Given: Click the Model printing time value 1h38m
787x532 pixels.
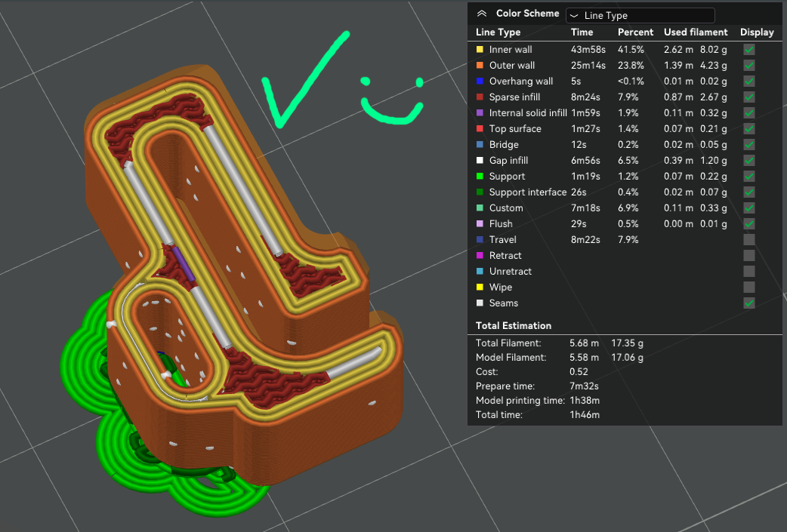Looking at the screenshot, I should [x=585, y=400].
